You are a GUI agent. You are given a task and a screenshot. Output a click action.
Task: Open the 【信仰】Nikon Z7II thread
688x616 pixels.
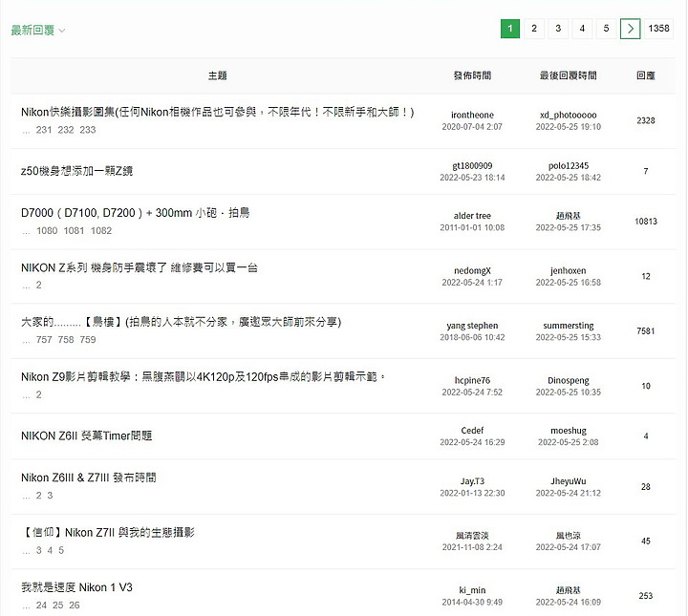pos(107,532)
